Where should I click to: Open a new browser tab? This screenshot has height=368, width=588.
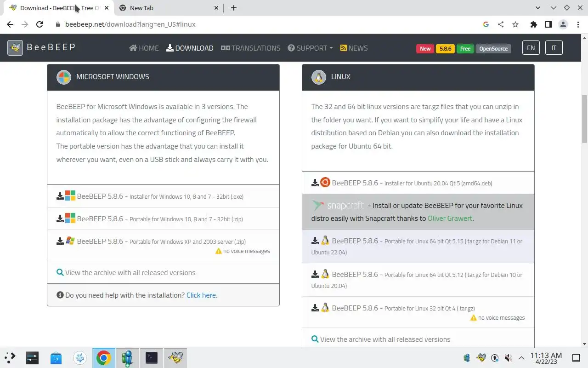[234, 8]
